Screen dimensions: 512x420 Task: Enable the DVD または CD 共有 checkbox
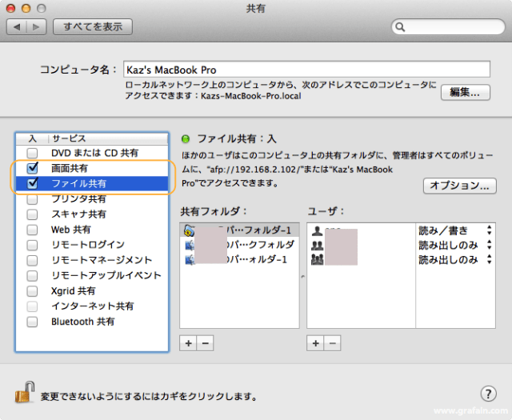tap(32, 153)
